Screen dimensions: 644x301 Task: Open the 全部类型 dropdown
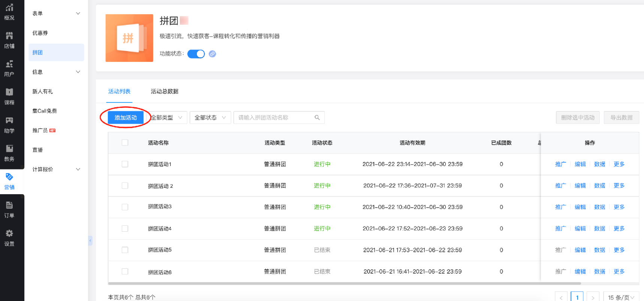167,118
